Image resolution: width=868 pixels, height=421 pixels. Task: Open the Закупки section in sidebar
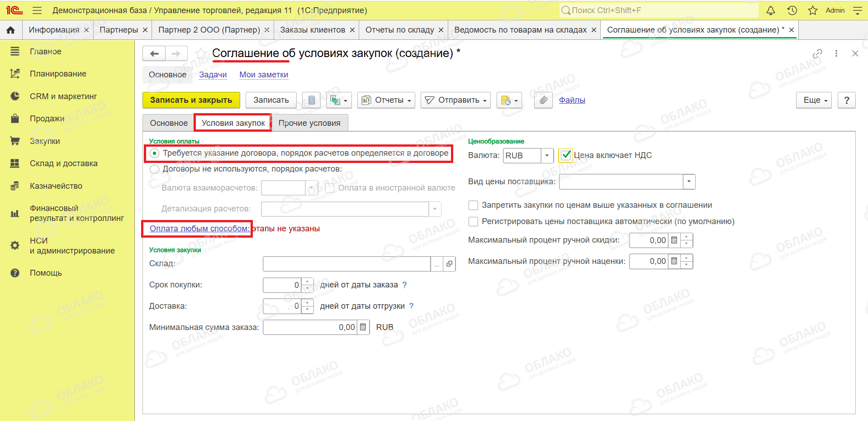tap(45, 141)
